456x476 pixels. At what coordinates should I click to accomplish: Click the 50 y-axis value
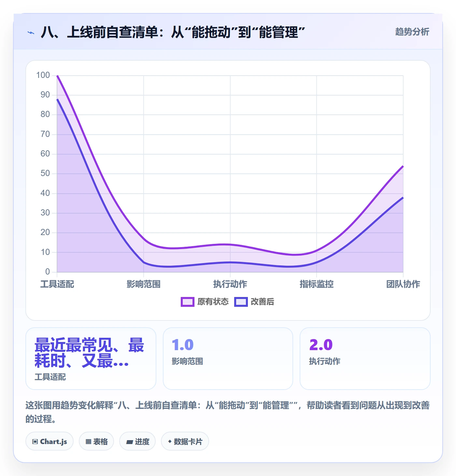click(x=45, y=173)
